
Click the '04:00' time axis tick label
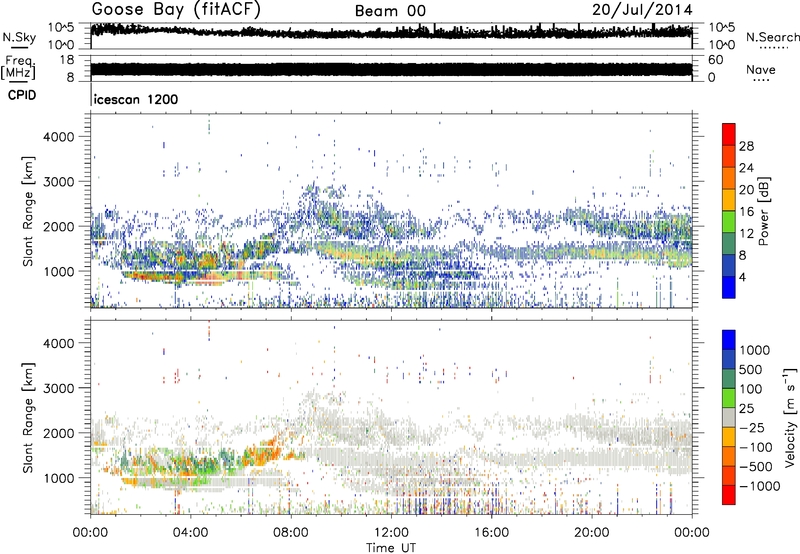191,533
